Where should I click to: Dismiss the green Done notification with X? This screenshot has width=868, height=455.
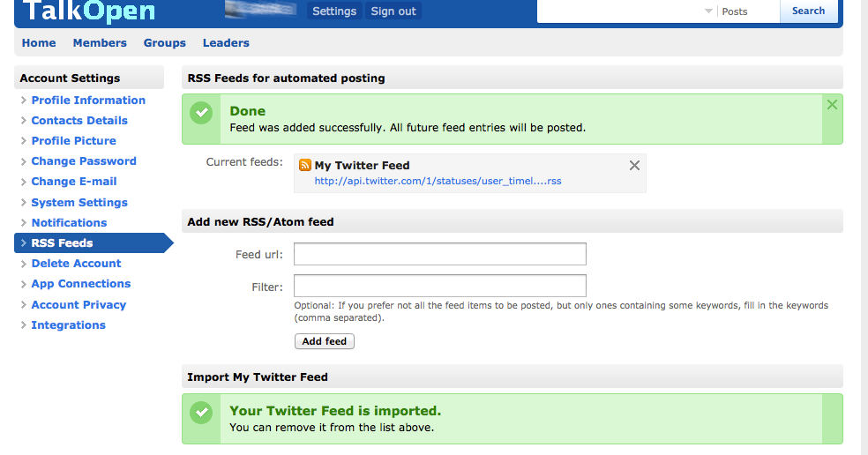pyautogui.click(x=832, y=105)
